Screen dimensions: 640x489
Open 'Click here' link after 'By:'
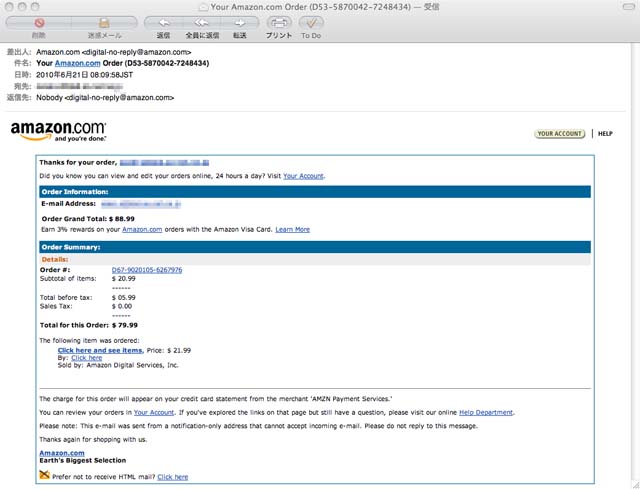[x=87, y=358]
